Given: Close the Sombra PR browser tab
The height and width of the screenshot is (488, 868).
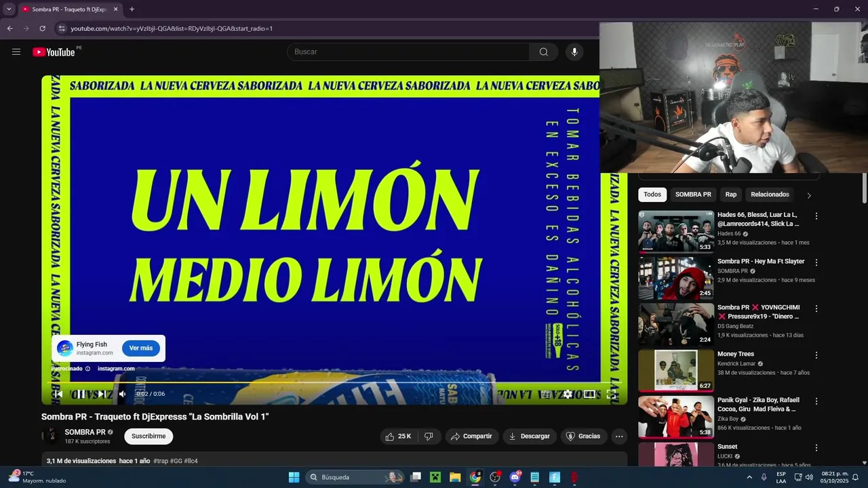Looking at the screenshot, I should (x=115, y=9).
